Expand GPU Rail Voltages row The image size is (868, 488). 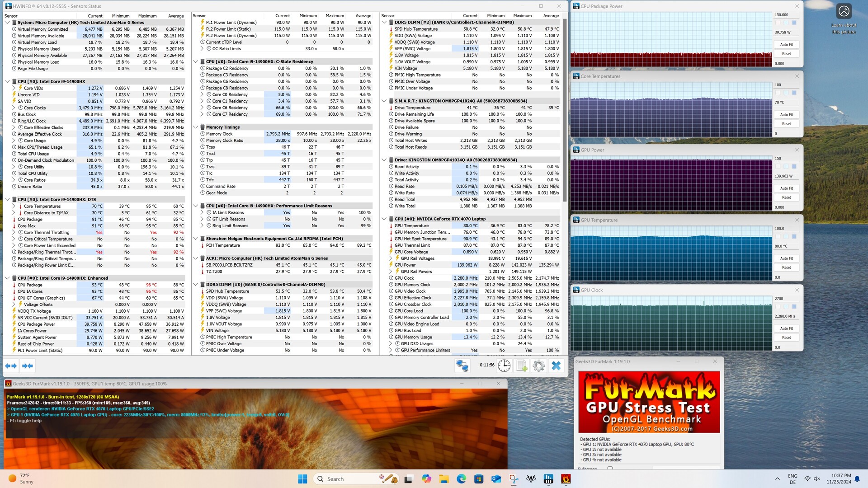coord(391,258)
